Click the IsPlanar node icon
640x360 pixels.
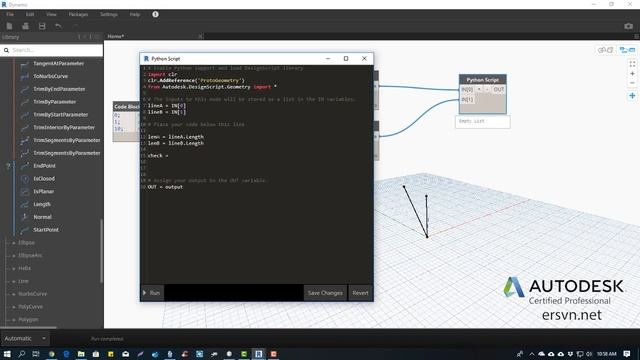(24, 191)
